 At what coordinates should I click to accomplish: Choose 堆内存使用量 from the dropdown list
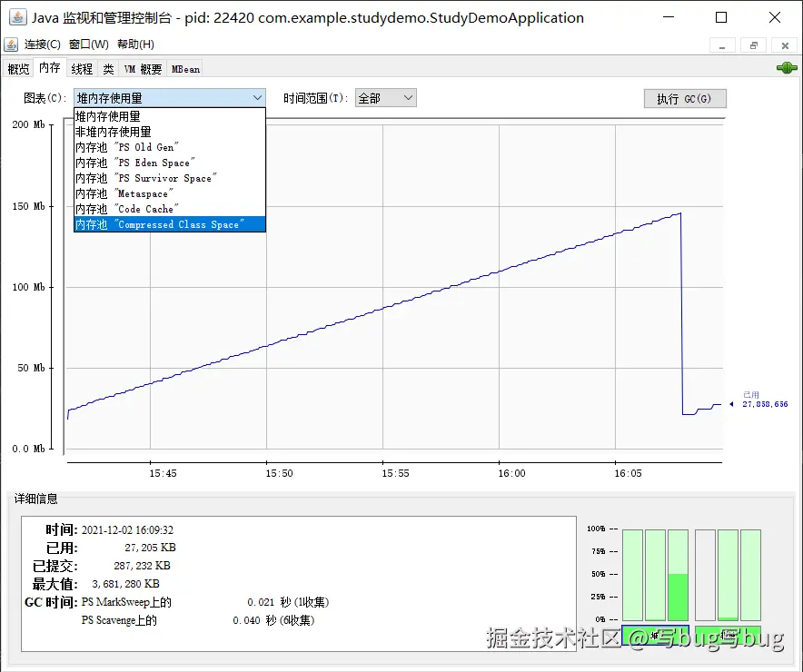point(170,116)
